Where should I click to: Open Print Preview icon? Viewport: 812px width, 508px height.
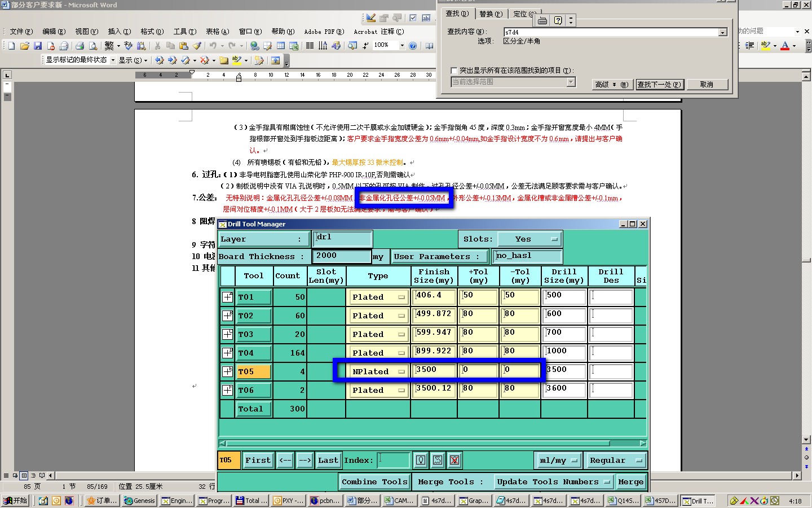[93, 46]
